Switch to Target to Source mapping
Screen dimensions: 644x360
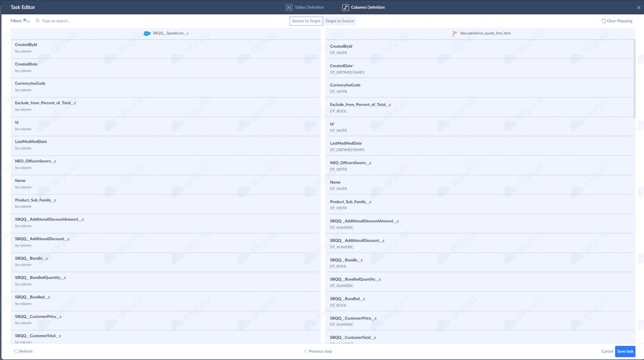click(x=339, y=21)
